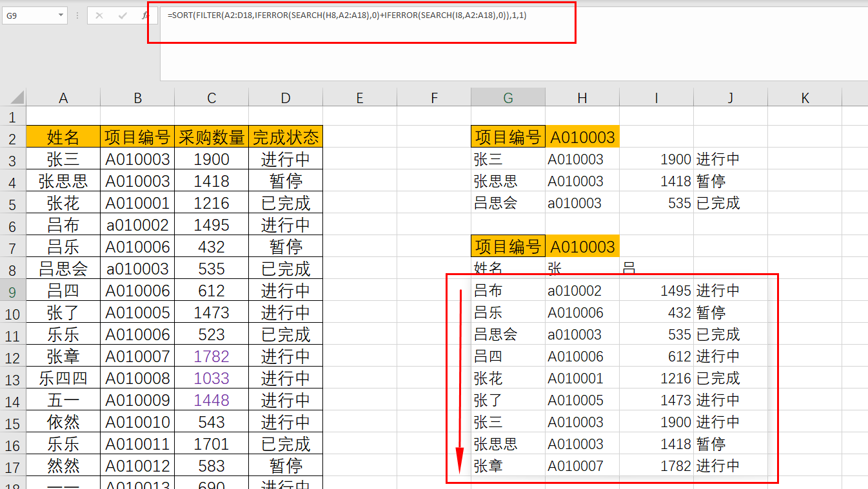Click the cell A010010

click(x=137, y=422)
